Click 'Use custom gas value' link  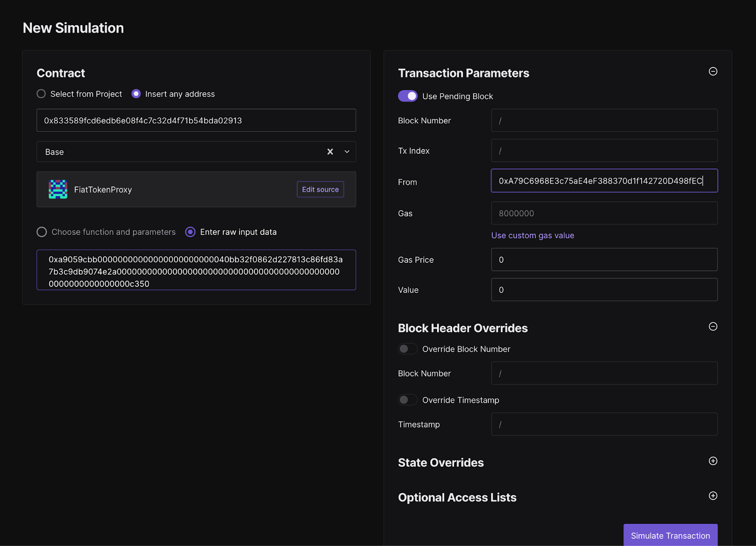(x=533, y=235)
